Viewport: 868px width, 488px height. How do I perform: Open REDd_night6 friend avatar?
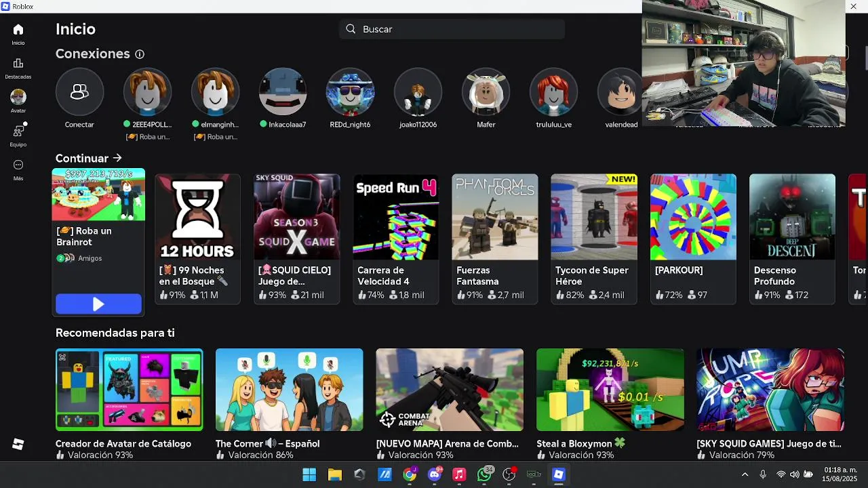click(351, 91)
